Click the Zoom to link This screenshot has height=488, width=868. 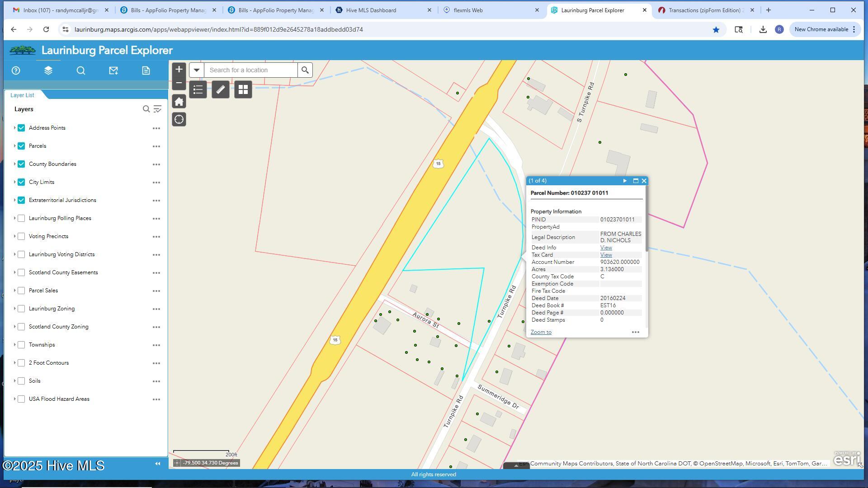coord(541,332)
